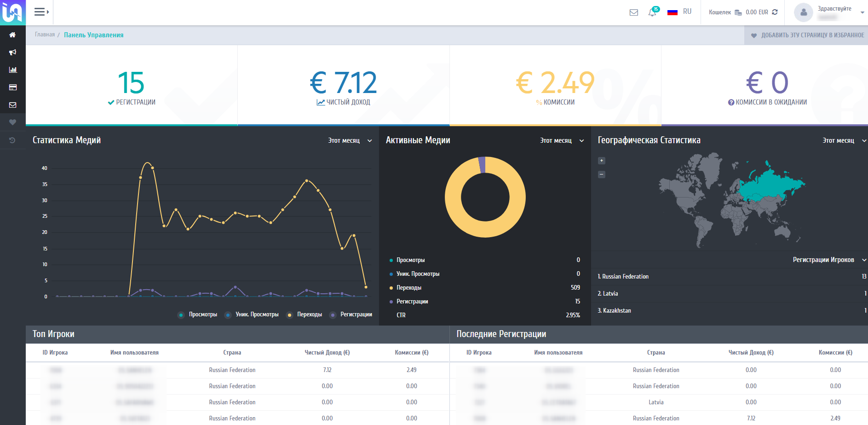Open the user profile menu arrow

[862, 12]
